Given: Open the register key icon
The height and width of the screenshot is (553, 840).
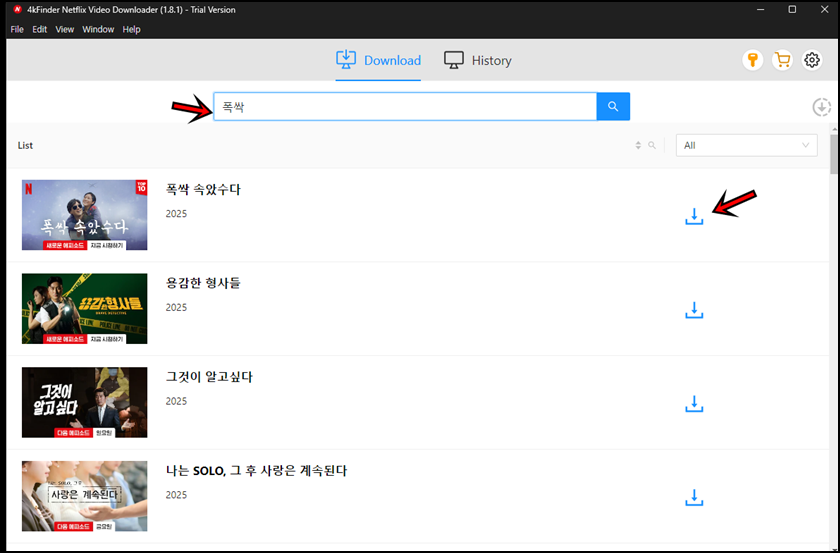Looking at the screenshot, I should click(753, 60).
